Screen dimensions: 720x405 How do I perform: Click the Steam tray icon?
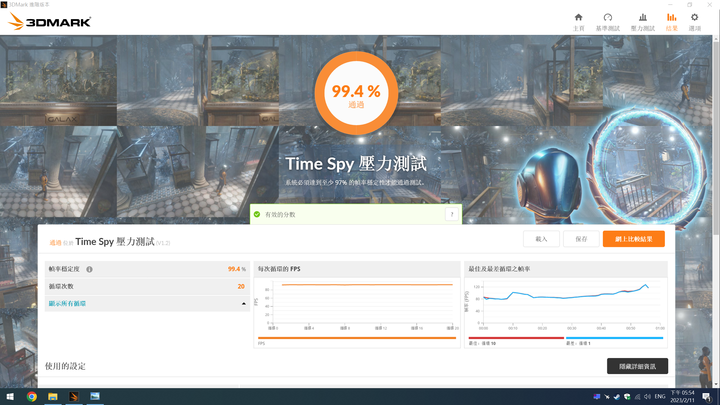617,397
